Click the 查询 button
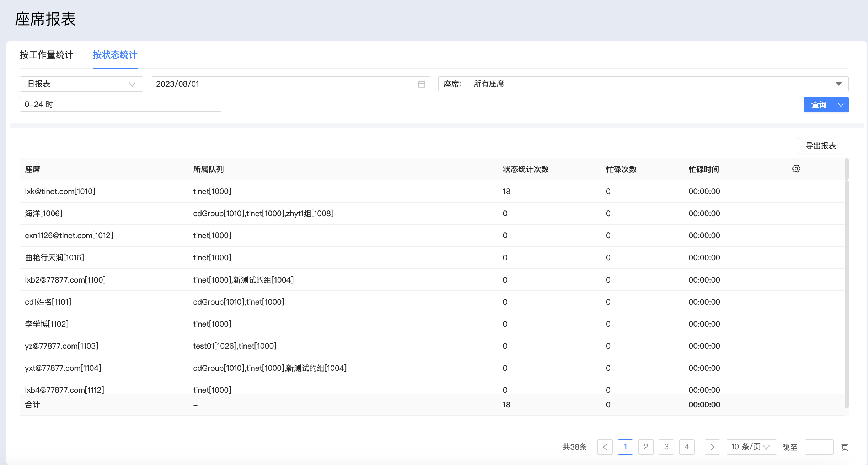This screenshot has height=465, width=868. [819, 105]
